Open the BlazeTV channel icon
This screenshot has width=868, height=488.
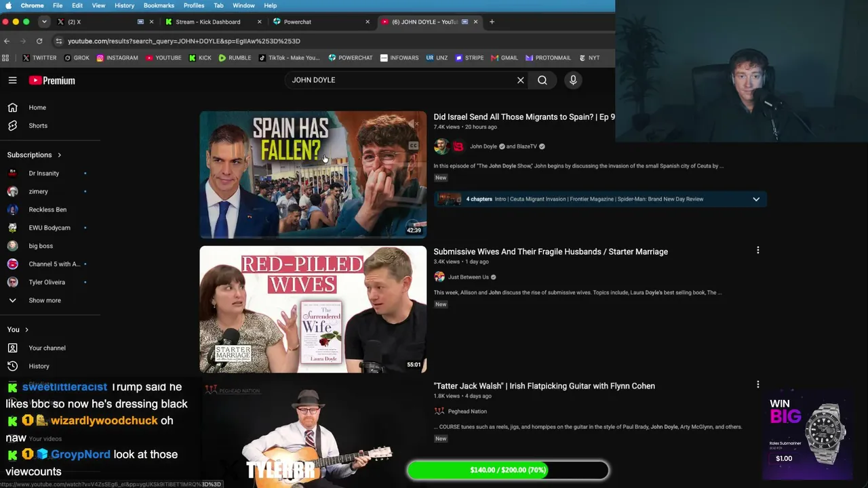point(458,146)
